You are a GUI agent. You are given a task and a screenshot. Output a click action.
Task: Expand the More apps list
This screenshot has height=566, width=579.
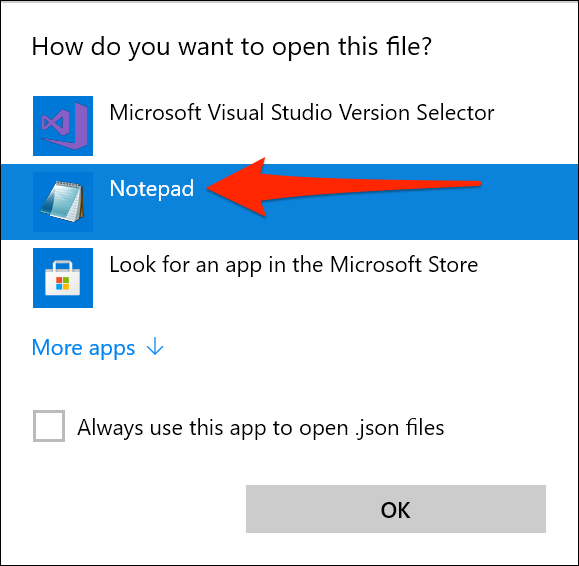click(x=98, y=347)
